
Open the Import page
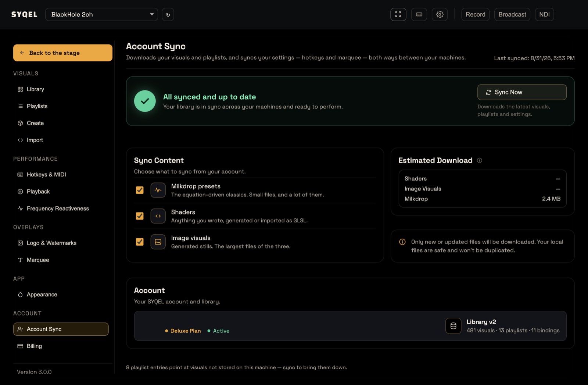click(61, 140)
